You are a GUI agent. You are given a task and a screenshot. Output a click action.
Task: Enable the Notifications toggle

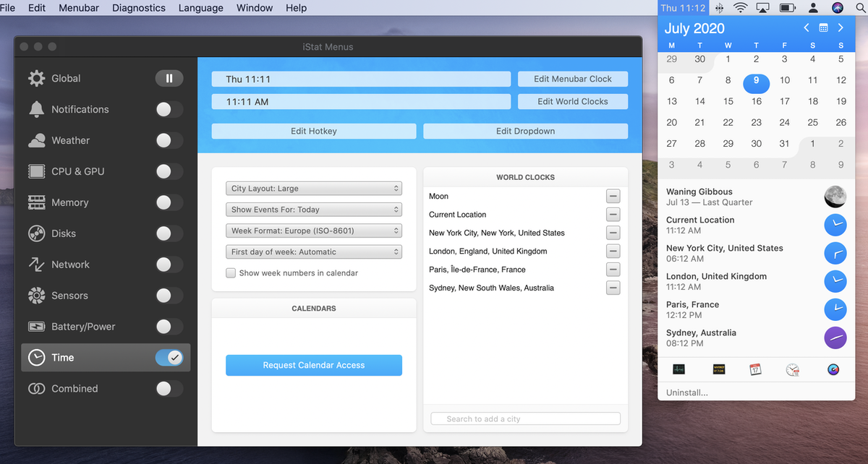[x=169, y=109]
